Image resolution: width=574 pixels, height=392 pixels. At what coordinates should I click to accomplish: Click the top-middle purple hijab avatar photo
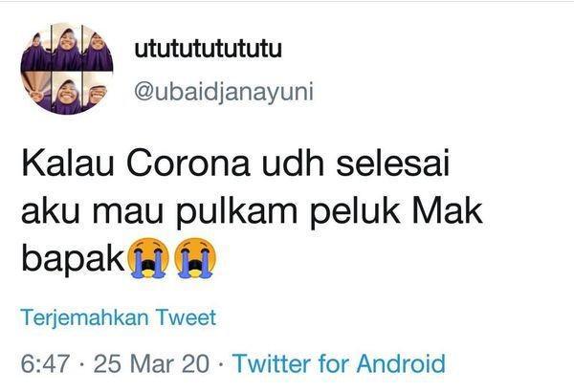pyautogui.click(x=67, y=48)
